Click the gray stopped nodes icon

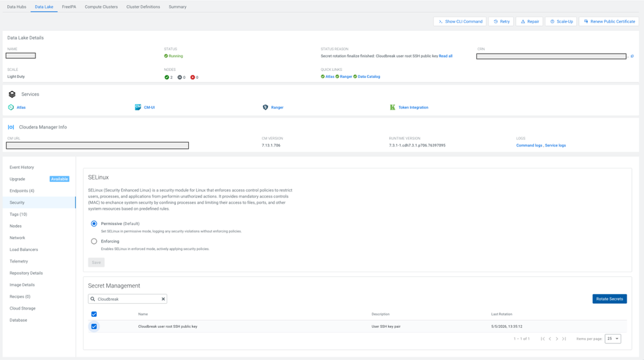pyautogui.click(x=179, y=77)
